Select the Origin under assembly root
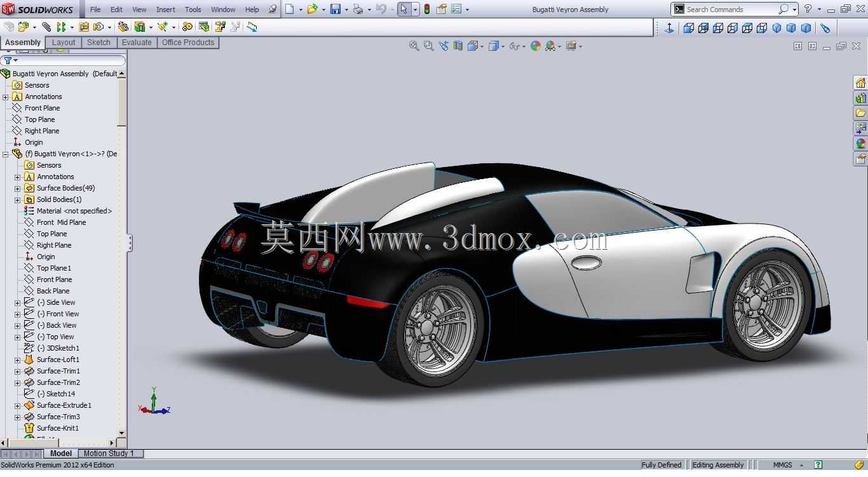 pos(34,143)
